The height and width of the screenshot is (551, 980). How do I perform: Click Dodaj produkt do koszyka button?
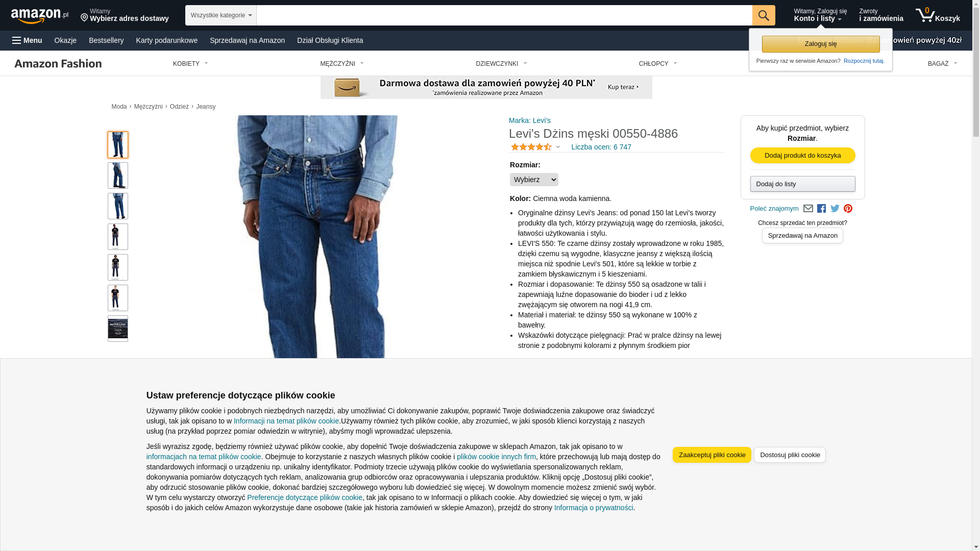[x=803, y=156]
